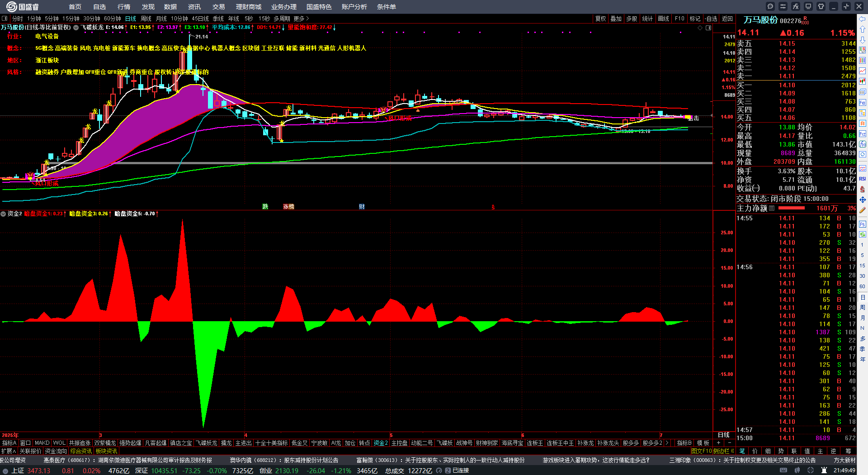Click the search magnifier icon near 已连接
This screenshot has width=868, height=475.
[x=439, y=470]
